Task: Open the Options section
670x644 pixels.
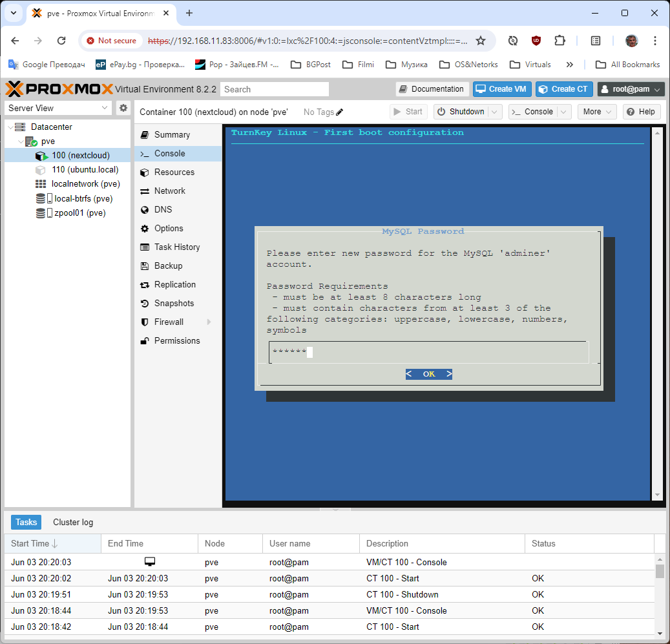Action: 178,229
